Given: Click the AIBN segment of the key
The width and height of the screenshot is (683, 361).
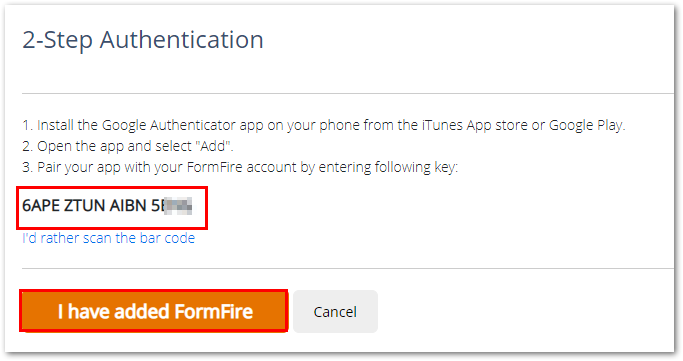Looking at the screenshot, I should tap(128, 206).
